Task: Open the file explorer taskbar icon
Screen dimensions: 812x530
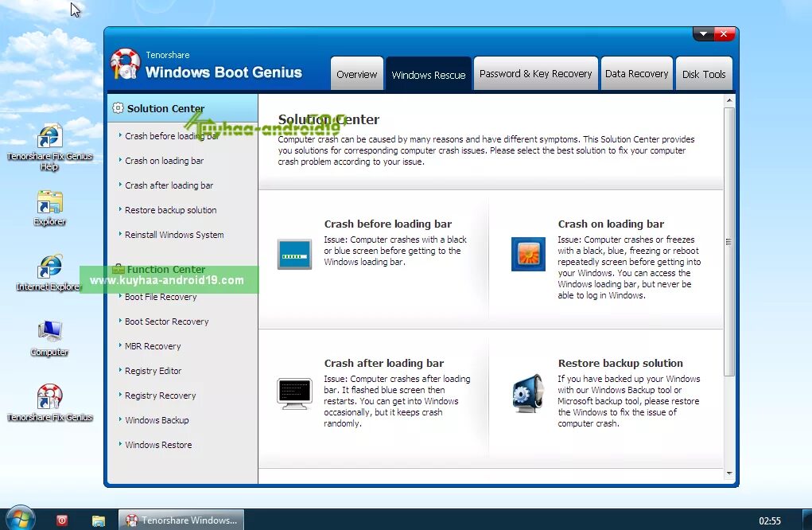Action: click(x=99, y=520)
